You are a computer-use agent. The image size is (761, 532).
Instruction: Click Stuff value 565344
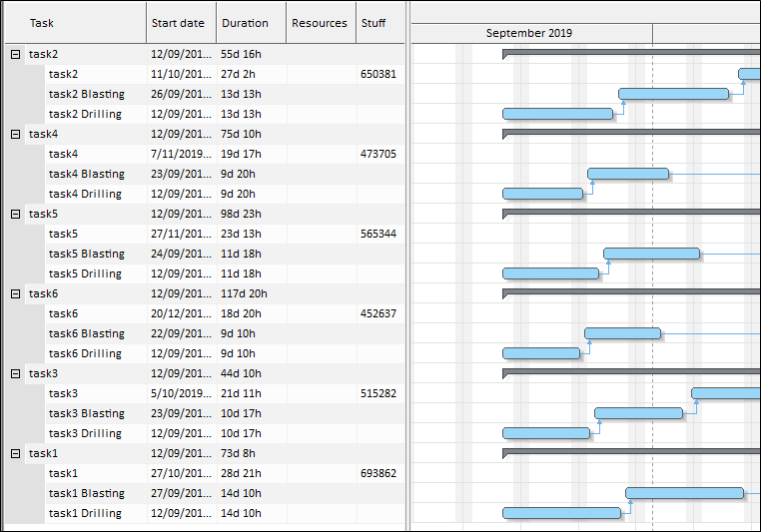click(379, 234)
